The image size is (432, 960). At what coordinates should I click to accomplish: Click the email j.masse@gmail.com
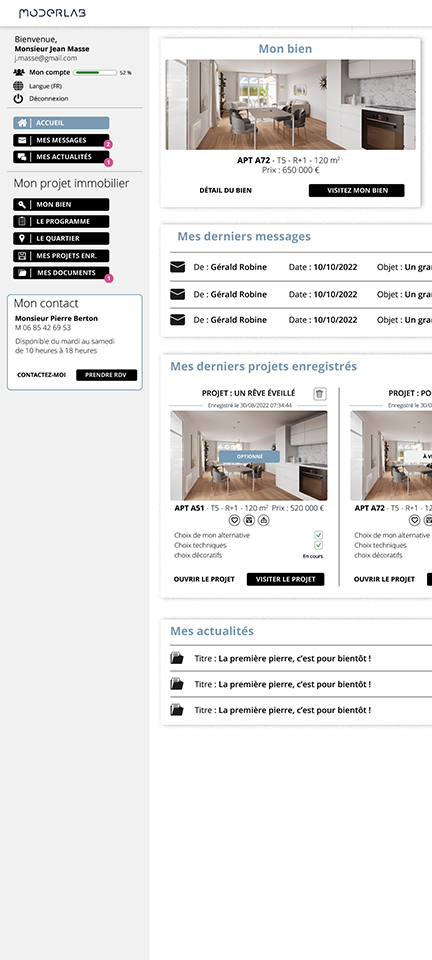[x=46, y=58]
